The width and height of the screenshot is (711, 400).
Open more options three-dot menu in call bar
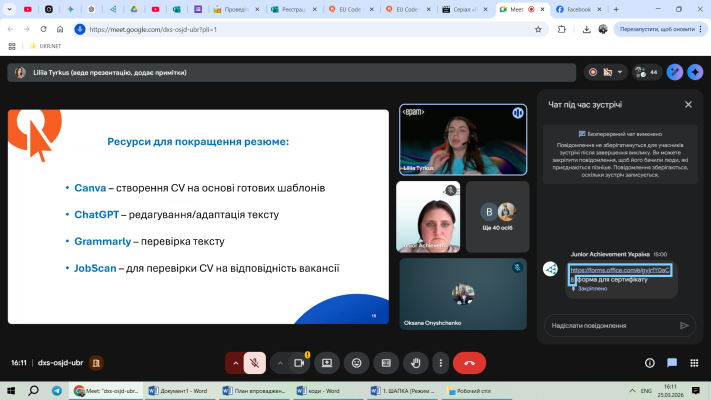coord(440,363)
